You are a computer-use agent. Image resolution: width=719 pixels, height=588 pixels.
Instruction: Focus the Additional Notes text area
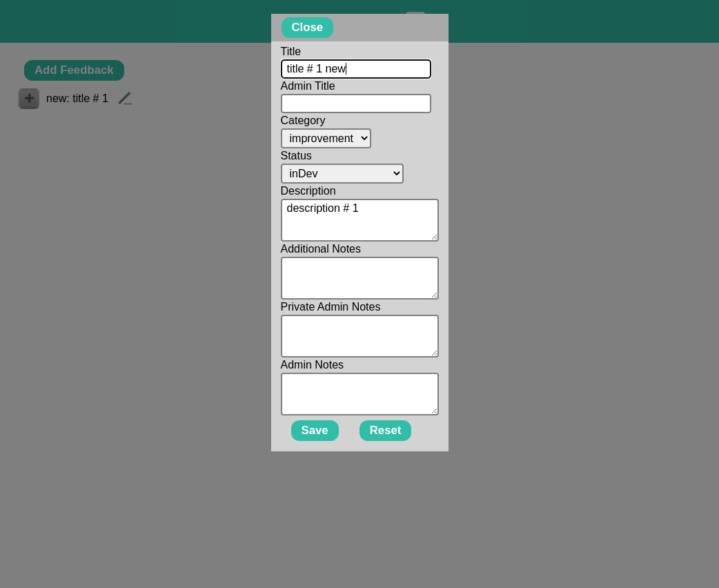[359, 278]
